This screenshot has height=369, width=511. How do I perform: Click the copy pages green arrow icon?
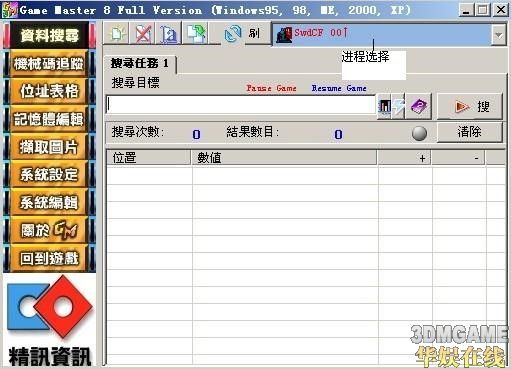[196, 33]
